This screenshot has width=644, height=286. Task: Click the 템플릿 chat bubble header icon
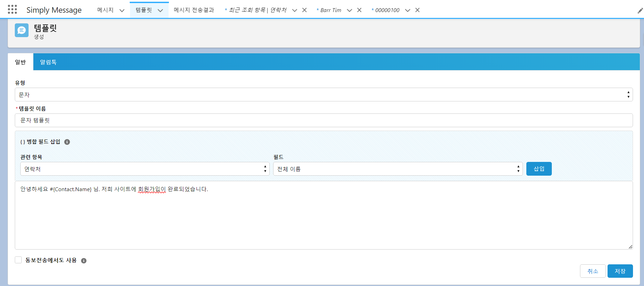tap(22, 30)
